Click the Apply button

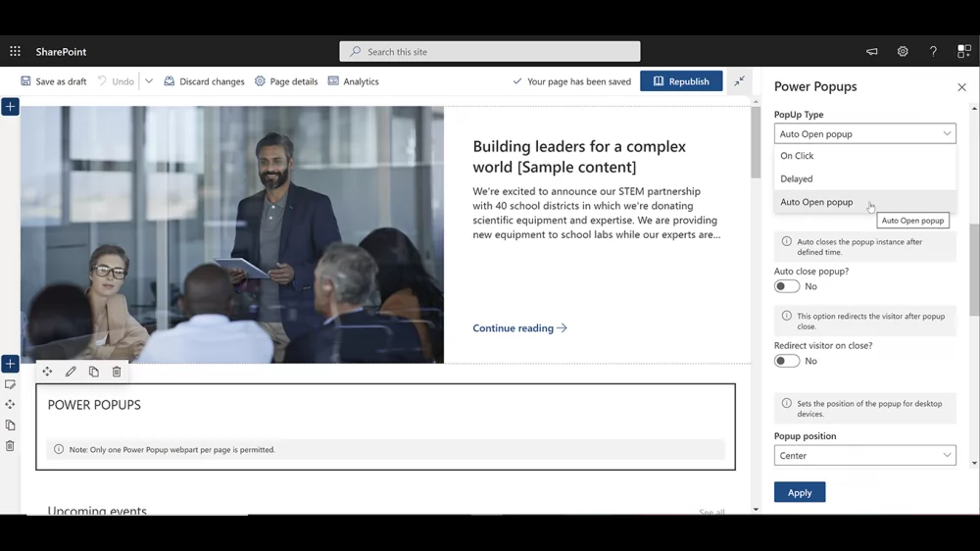click(800, 492)
